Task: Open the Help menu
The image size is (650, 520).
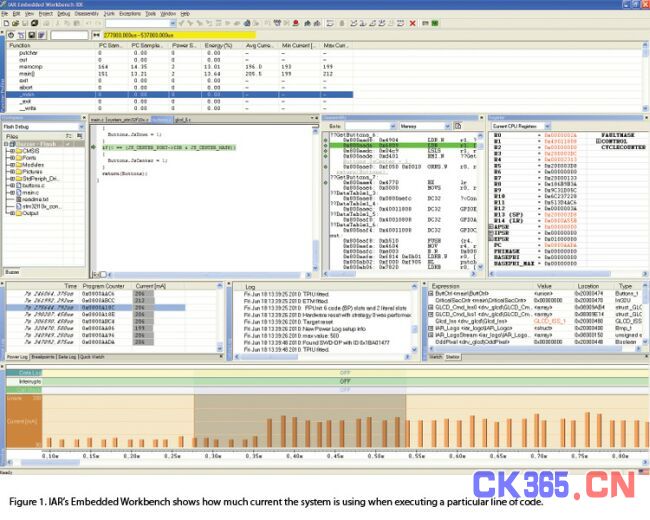Action: click(185, 14)
